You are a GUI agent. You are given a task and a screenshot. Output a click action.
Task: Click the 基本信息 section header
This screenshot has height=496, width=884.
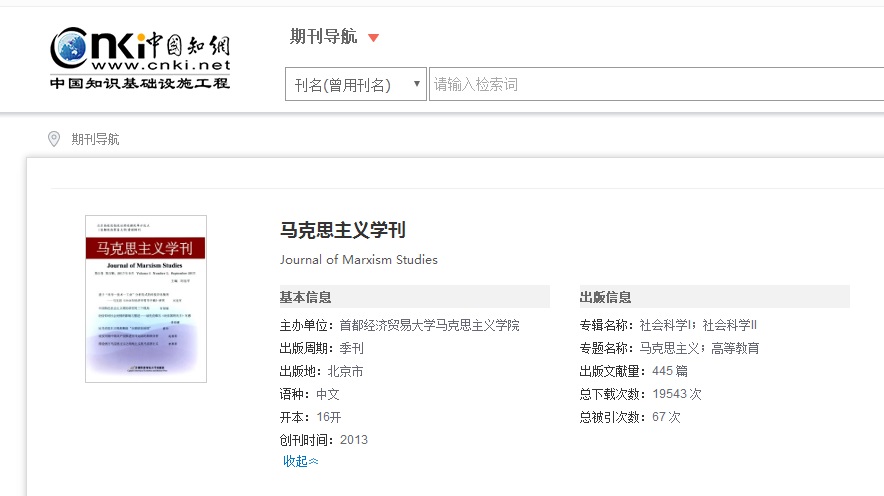pos(414,296)
